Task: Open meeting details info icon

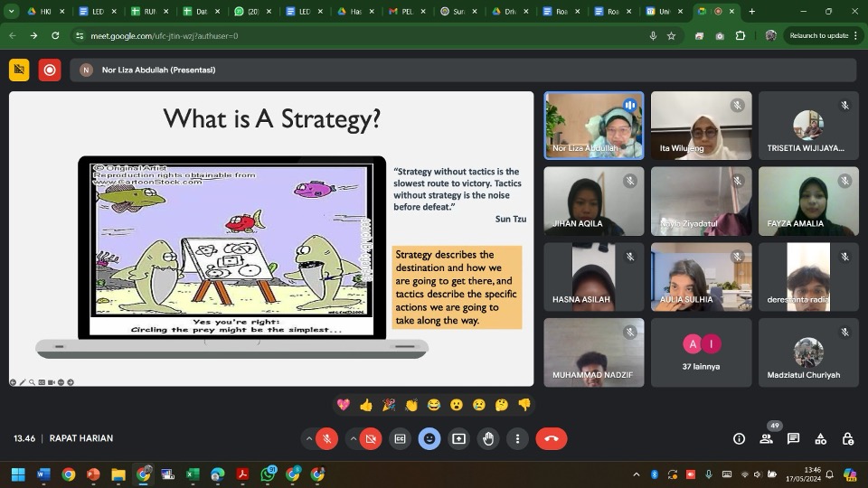Action: [739, 439]
